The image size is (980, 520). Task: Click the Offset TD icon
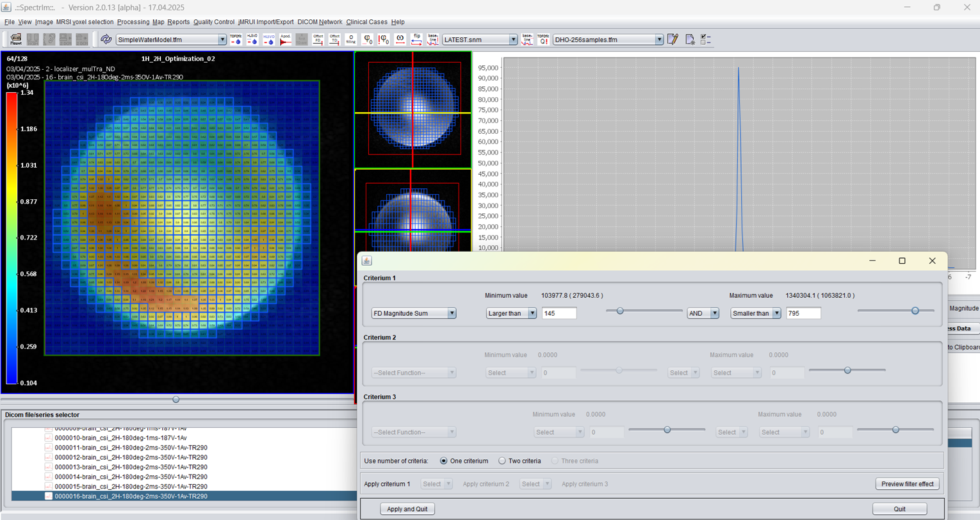334,39
